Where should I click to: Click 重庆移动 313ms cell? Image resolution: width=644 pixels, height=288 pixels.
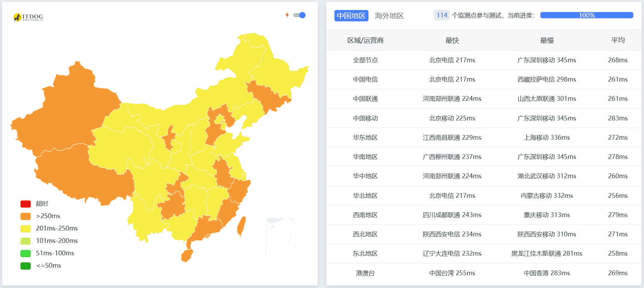click(547, 215)
